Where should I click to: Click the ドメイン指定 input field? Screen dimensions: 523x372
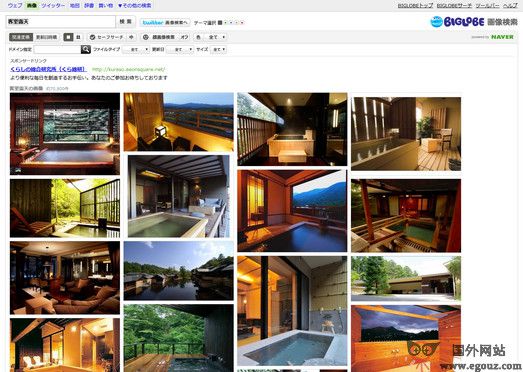(57, 49)
